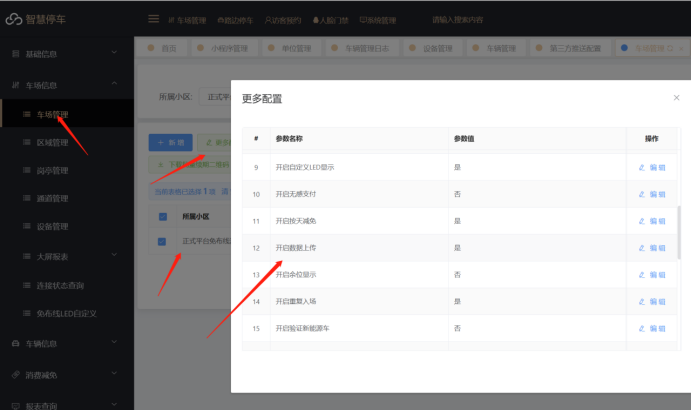This screenshot has width=691, height=410.
Task: Collapse the sidebar with the hamburger icon
Action: (x=153, y=19)
